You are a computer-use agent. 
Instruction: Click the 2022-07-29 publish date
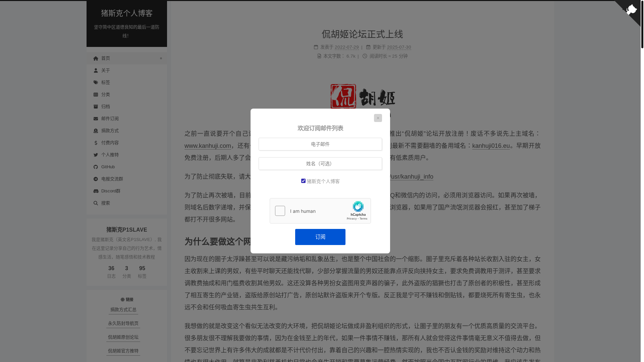346,47
